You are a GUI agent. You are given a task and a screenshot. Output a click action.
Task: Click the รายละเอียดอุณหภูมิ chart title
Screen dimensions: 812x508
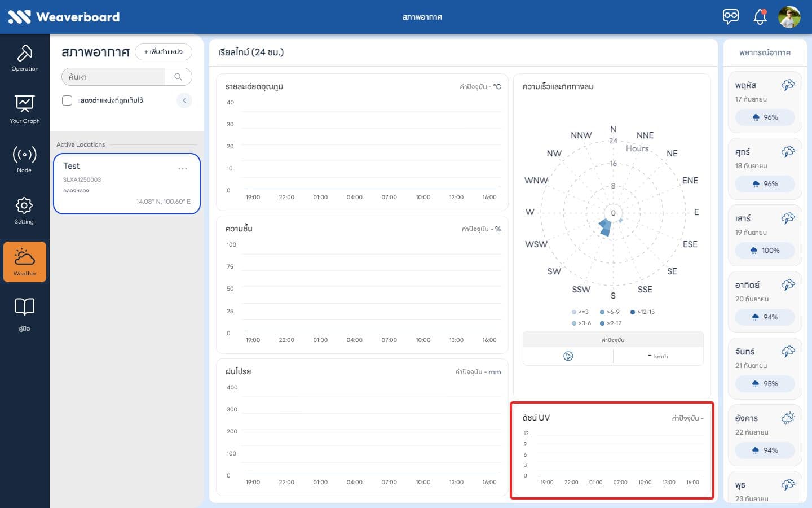[254, 86]
